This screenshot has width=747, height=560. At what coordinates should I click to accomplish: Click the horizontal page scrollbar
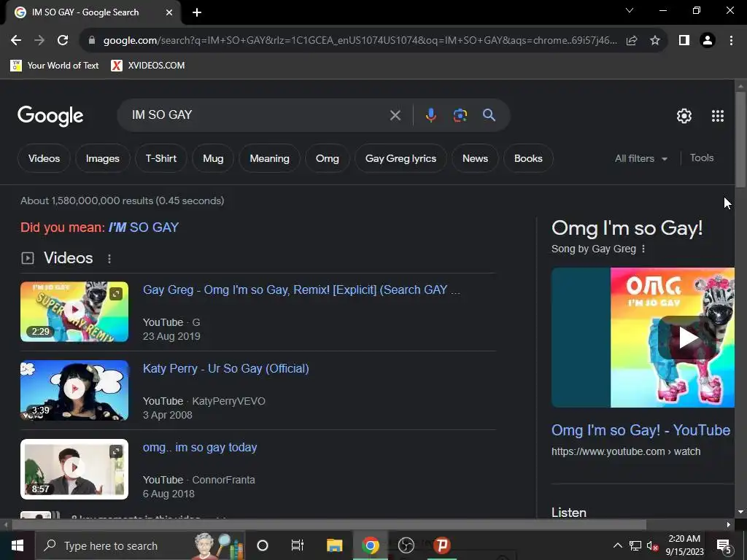click(329, 525)
